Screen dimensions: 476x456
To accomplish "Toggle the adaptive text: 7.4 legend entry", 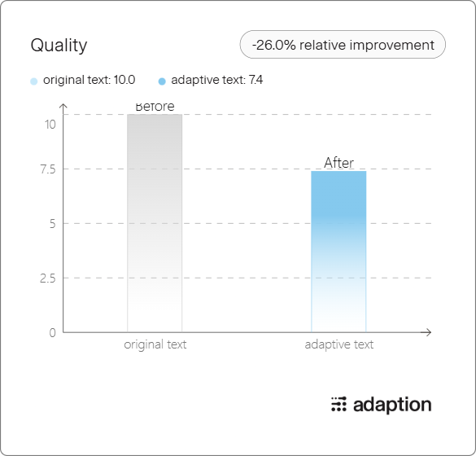I will (211, 80).
